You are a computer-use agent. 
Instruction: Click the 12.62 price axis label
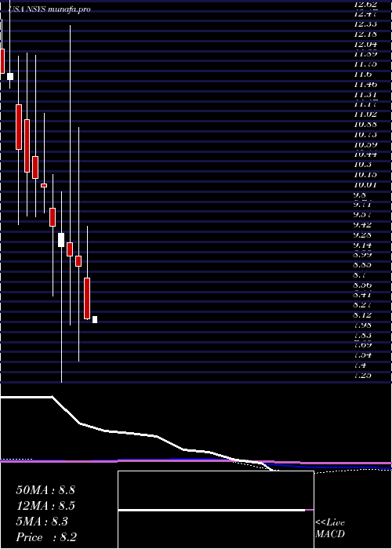(x=365, y=4)
